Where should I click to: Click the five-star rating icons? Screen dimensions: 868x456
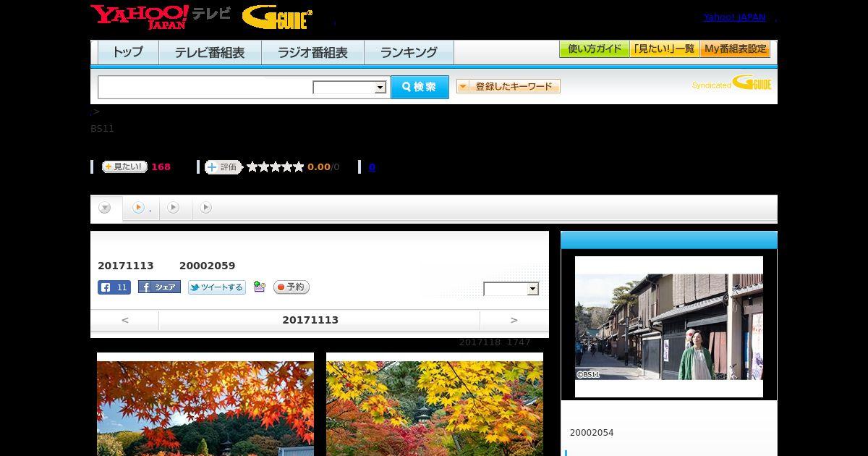pos(275,167)
